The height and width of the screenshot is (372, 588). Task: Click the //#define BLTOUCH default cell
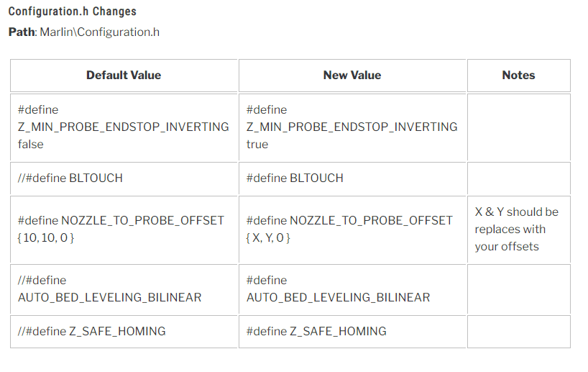click(x=124, y=178)
